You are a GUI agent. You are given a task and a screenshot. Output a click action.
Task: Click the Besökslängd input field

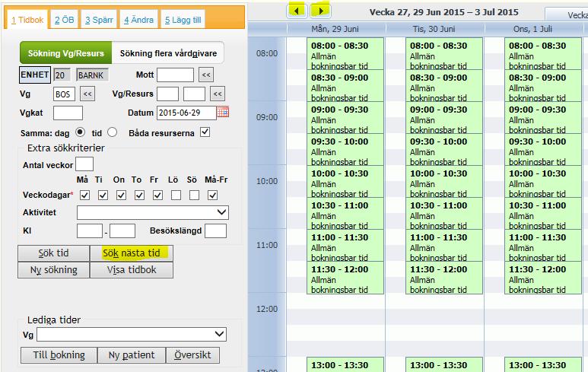tap(215, 231)
